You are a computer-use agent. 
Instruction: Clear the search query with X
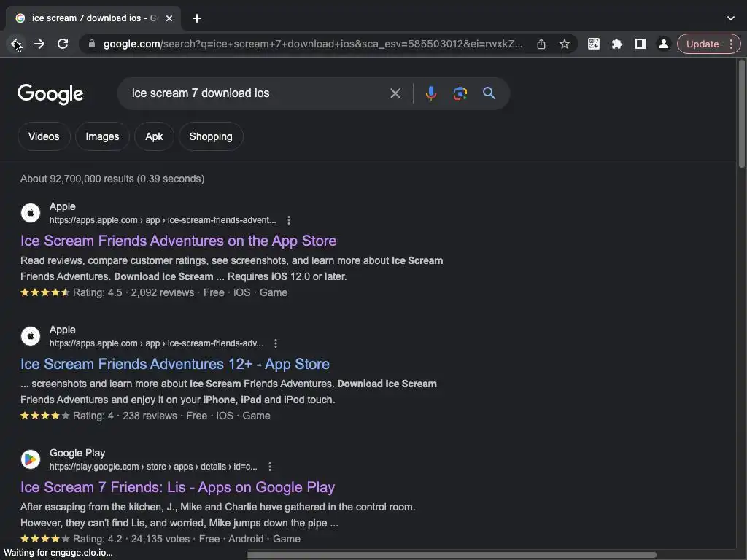[x=395, y=93]
